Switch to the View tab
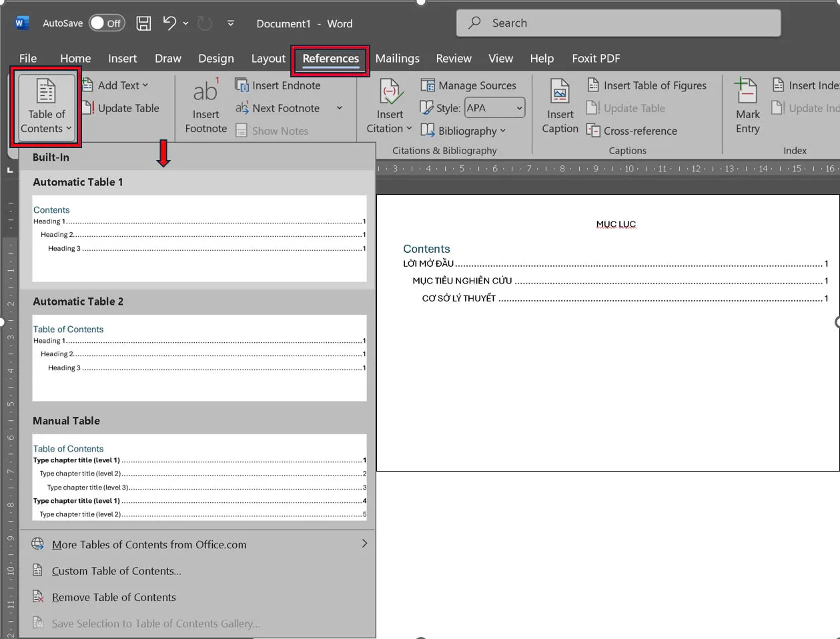840x639 pixels. coord(500,59)
